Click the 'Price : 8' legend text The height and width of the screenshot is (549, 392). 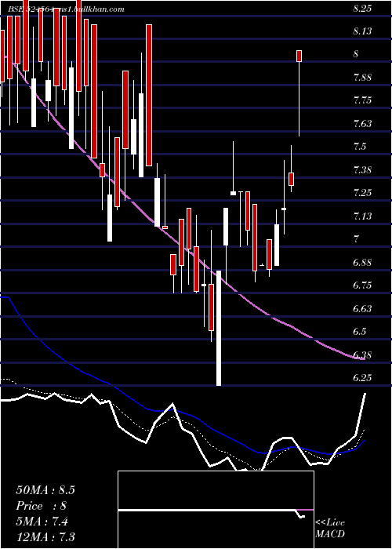point(41,506)
